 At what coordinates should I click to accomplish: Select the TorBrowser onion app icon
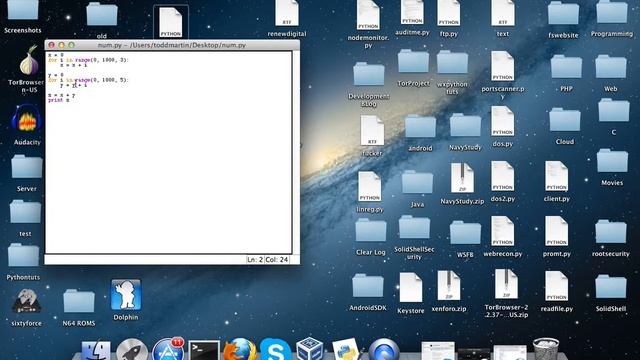29,60
